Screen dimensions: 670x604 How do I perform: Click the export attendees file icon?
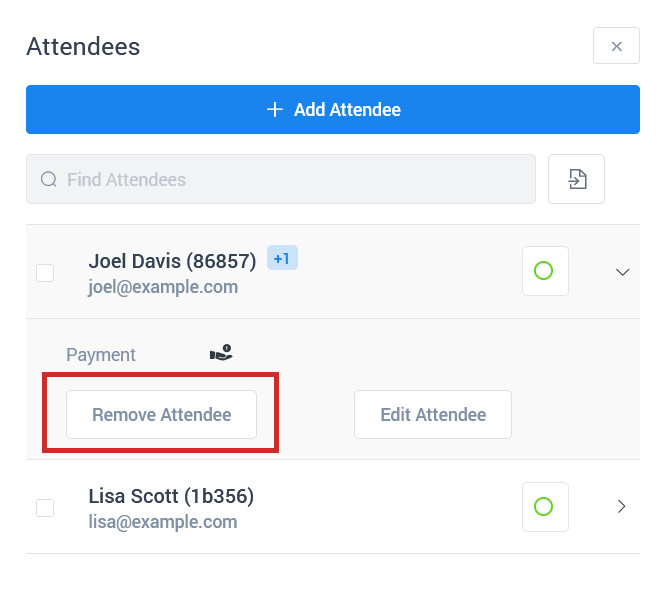click(x=577, y=179)
